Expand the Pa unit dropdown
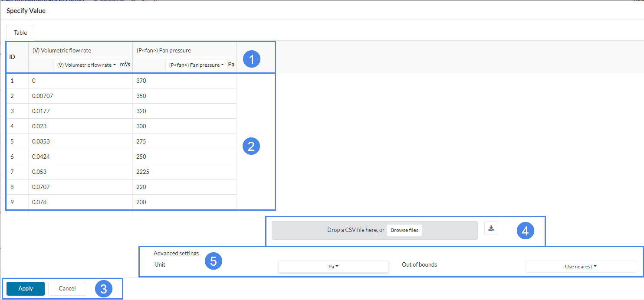 [x=333, y=267]
